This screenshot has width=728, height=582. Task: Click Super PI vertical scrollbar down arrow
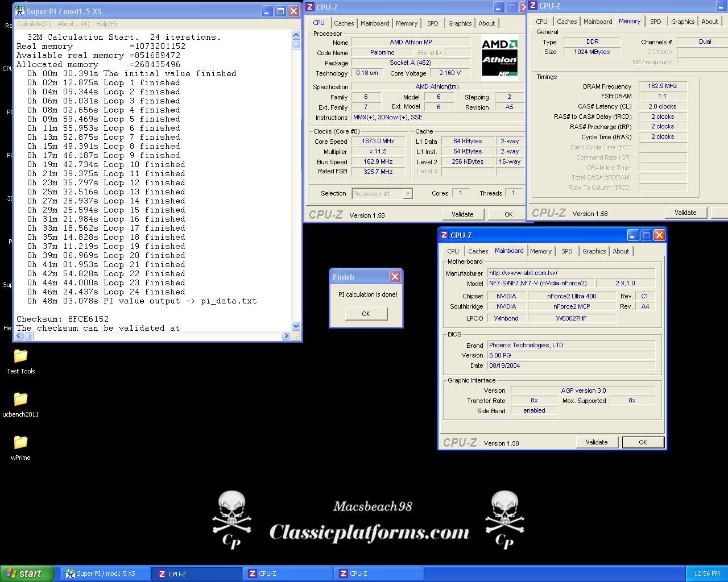296,326
